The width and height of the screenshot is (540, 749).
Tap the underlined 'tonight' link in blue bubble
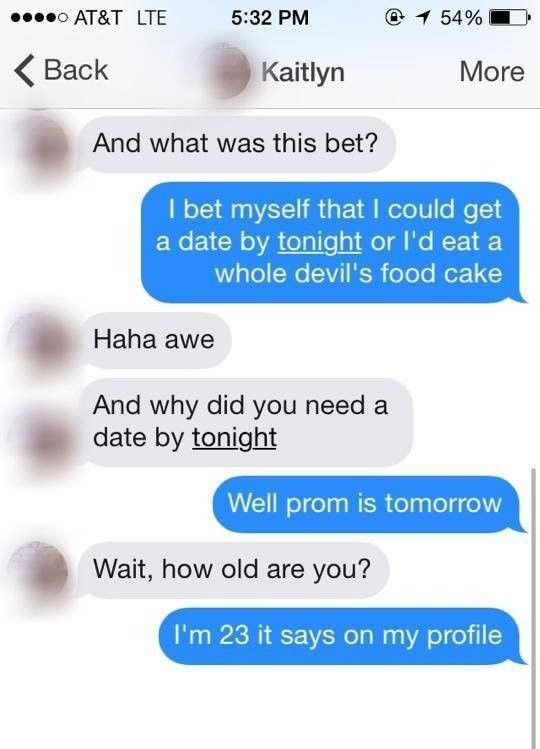(x=319, y=242)
